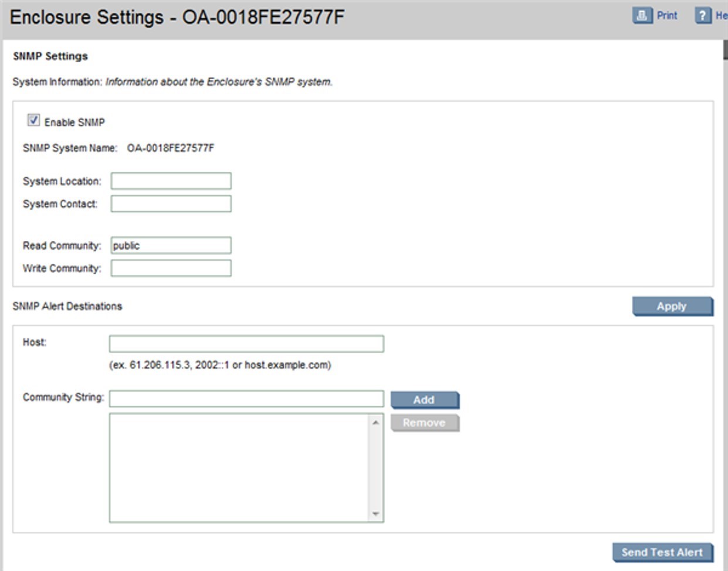Click the Remove button
Image resolution: width=728 pixels, height=571 pixels.
click(424, 423)
